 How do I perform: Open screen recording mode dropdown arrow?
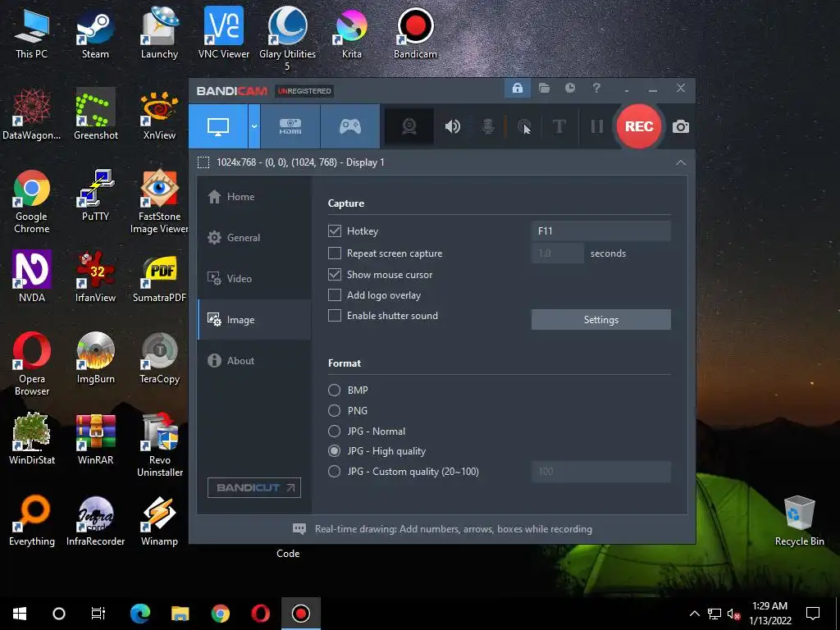tap(254, 126)
